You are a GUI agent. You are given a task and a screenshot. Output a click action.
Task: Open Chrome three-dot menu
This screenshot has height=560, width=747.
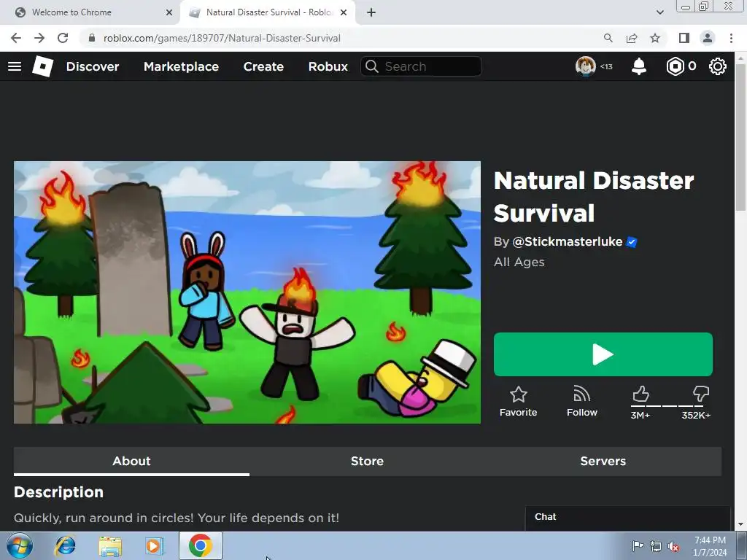tap(731, 38)
